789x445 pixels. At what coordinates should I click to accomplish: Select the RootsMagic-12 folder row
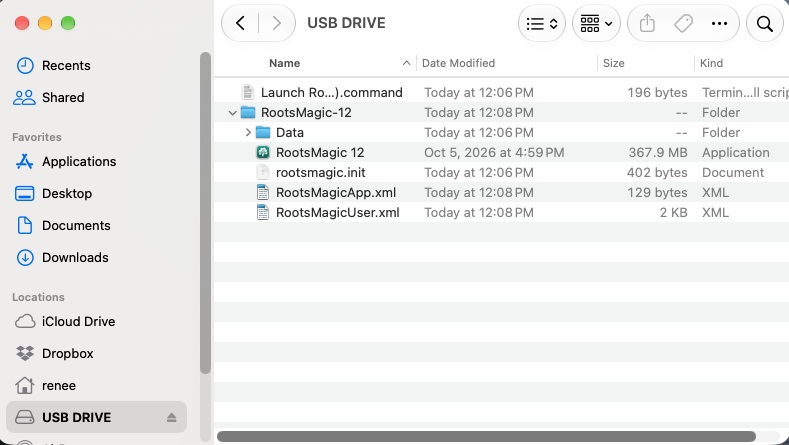501,113
